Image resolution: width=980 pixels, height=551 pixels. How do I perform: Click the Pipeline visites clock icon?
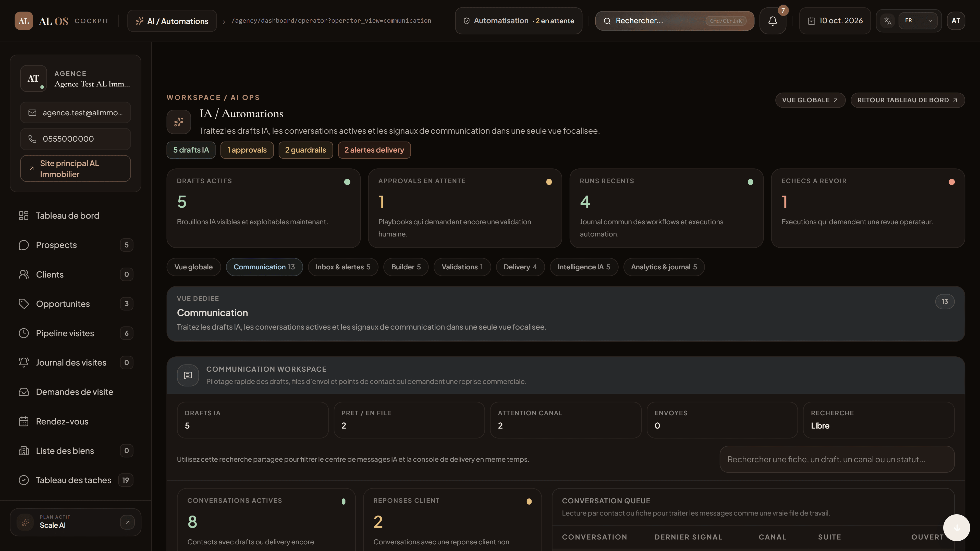(23, 333)
